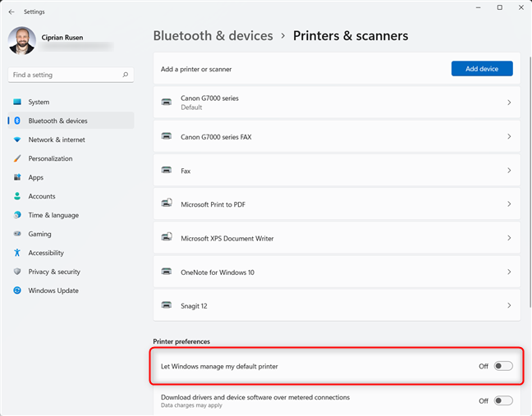This screenshot has height=416, width=532.
Task: Open the Apps settings category
Action: coord(71,177)
